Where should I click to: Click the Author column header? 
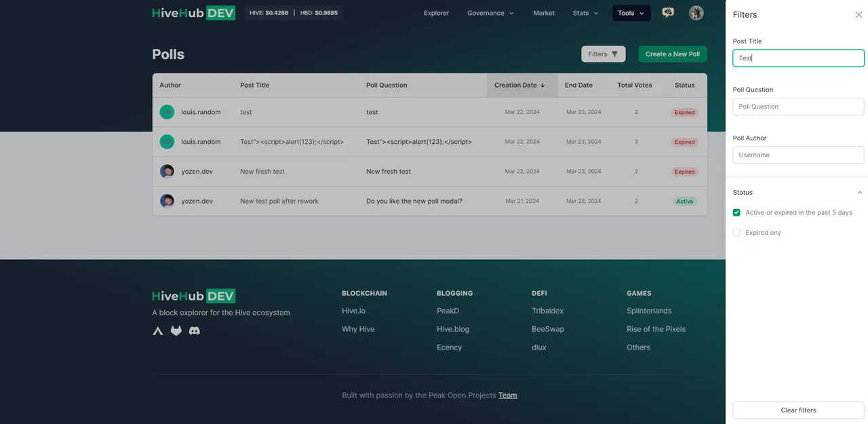click(x=170, y=85)
